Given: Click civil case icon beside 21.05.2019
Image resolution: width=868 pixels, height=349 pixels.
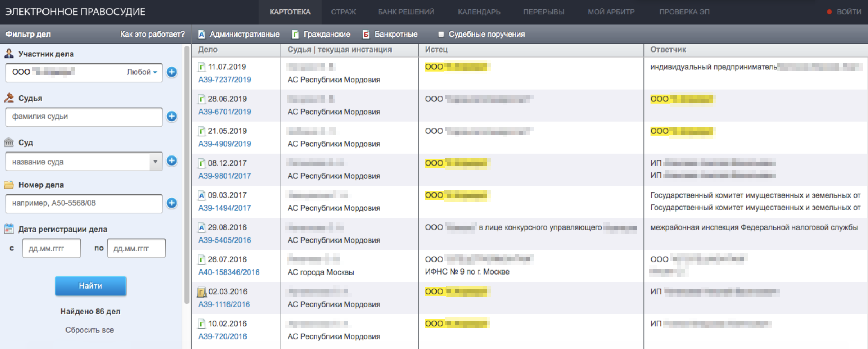Looking at the screenshot, I should click(x=202, y=131).
